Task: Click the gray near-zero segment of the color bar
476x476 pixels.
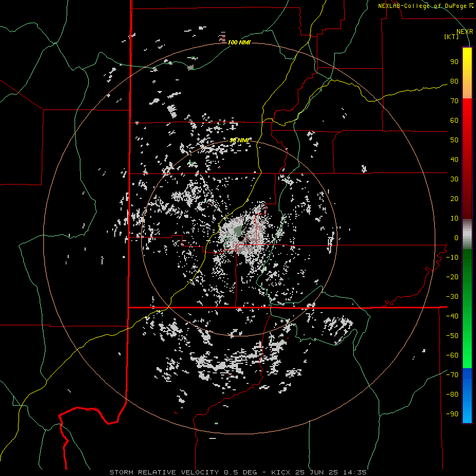Action: tap(467, 234)
